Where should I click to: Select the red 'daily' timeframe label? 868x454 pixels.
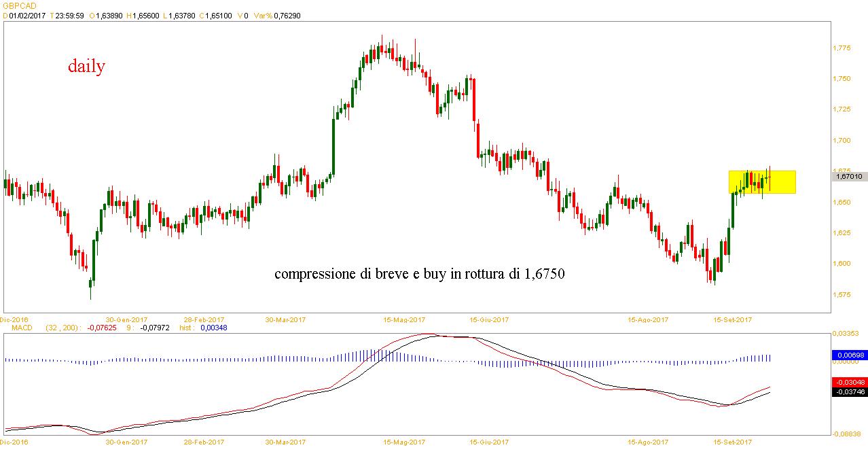coord(86,67)
